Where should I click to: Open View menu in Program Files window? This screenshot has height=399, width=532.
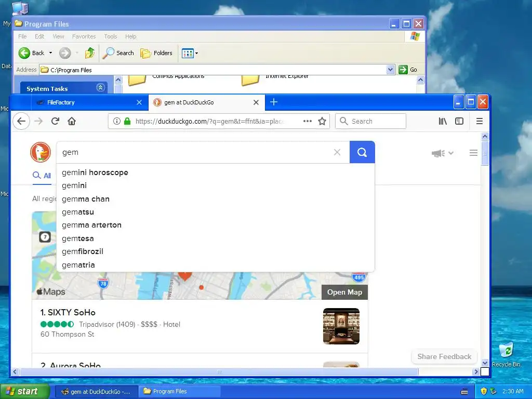pos(58,36)
